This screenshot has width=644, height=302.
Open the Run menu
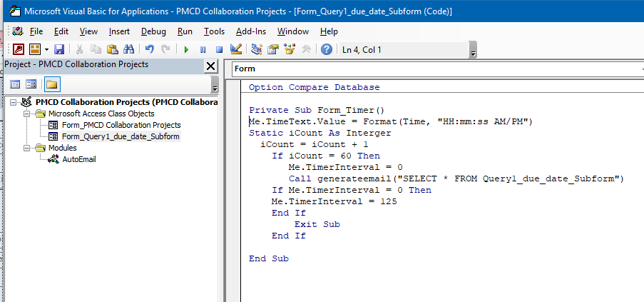[185, 31]
